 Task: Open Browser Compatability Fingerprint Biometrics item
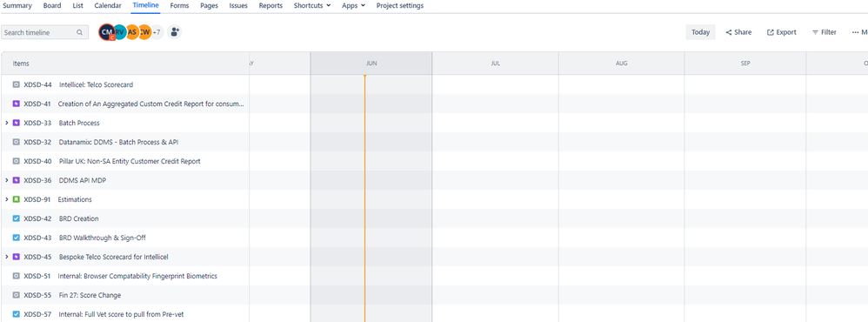pyautogui.click(x=137, y=276)
